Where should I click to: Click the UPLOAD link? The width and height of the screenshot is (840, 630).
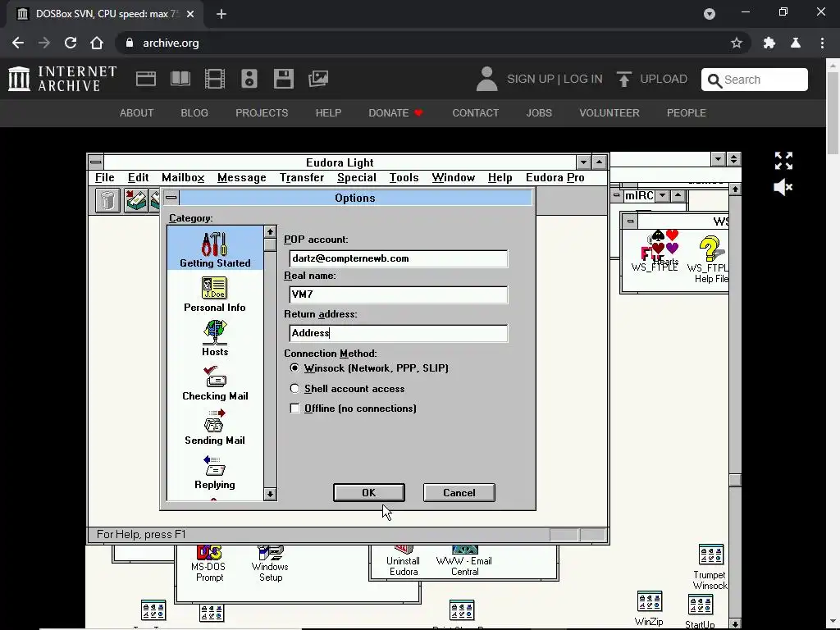point(652,79)
